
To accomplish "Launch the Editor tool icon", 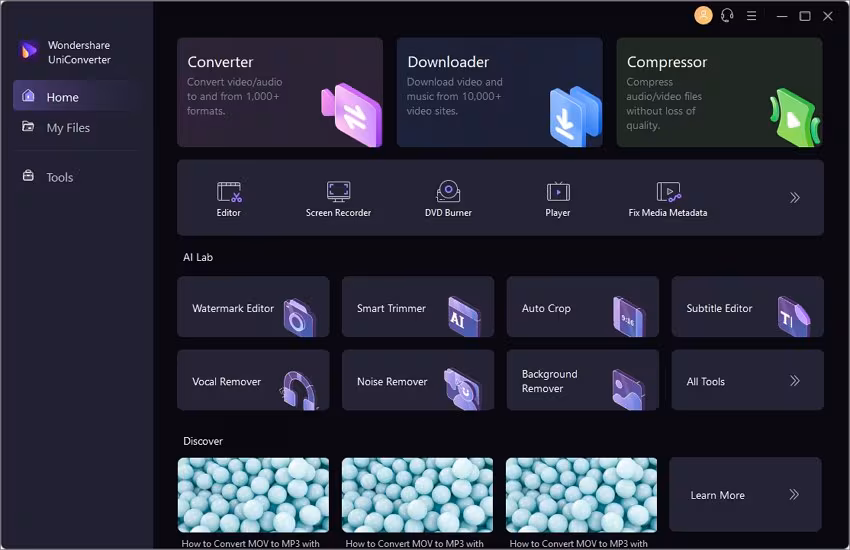I will coord(229,192).
